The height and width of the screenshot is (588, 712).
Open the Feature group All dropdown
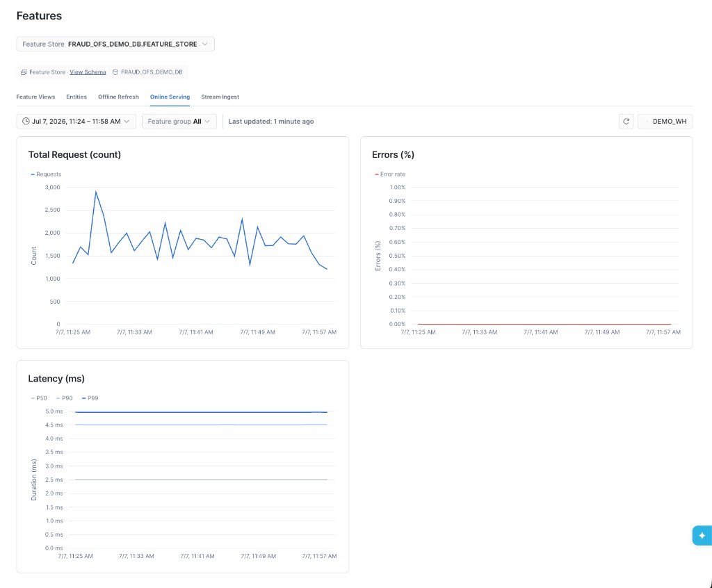tap(179, 121)
